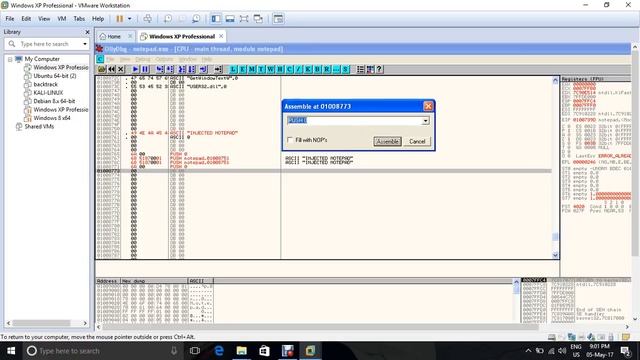The width and height of the screenshot is (640, 360).
Task: Close the Assemble at 01008773 dialog
Action: [428, 106]
